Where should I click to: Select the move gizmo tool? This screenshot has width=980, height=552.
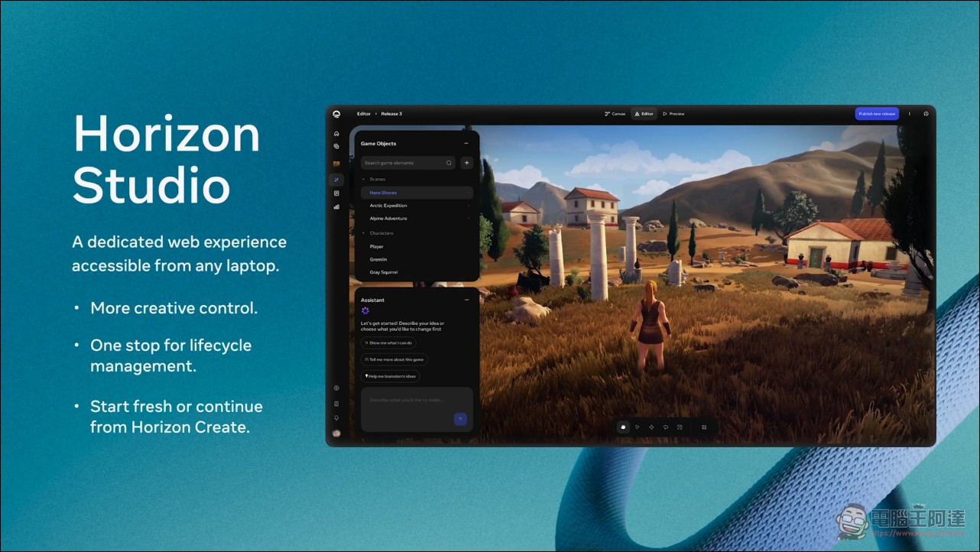click(651, 427)
